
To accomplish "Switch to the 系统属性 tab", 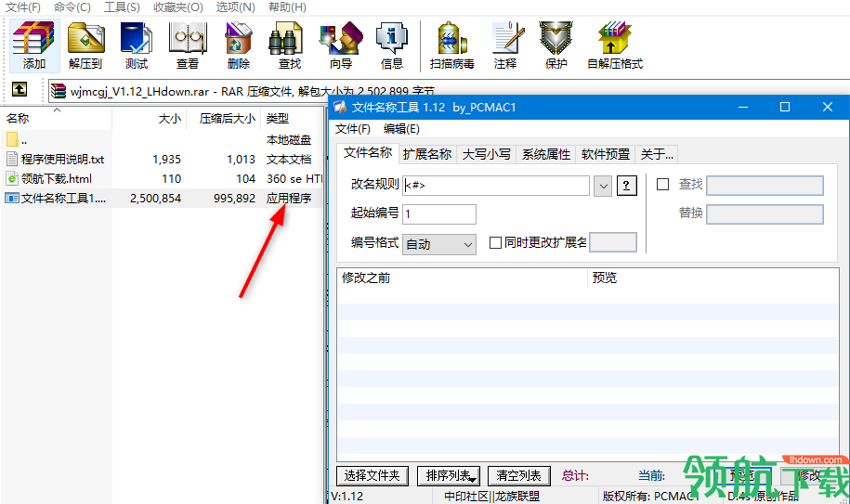I will click(x=546, y=155).
